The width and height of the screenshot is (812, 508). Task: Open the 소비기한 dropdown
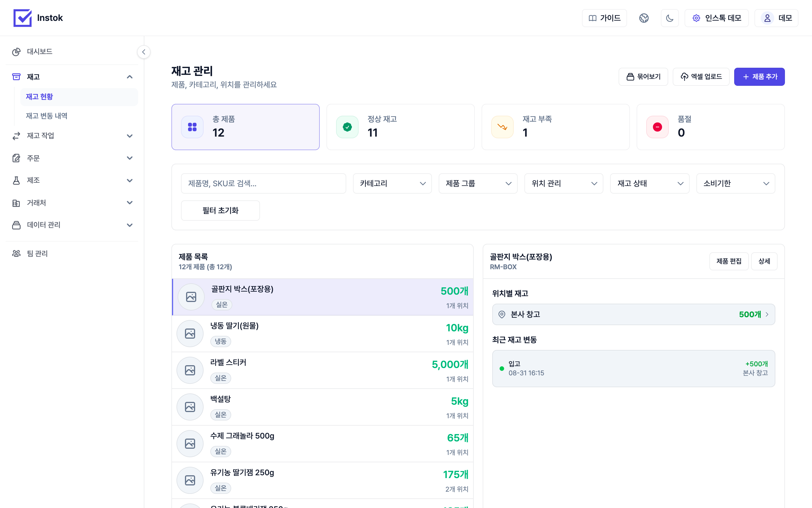click(x=736, y=183)
